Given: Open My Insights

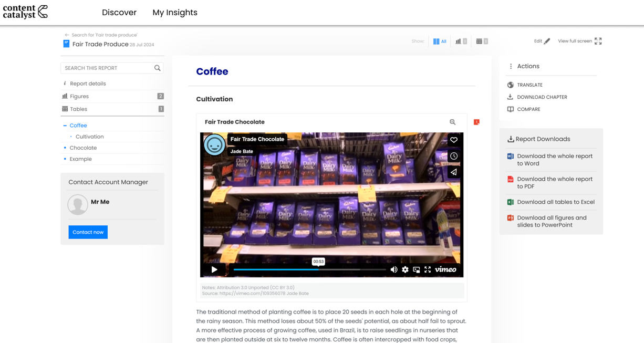Looking at the screenshot, I should click(175, 12).
